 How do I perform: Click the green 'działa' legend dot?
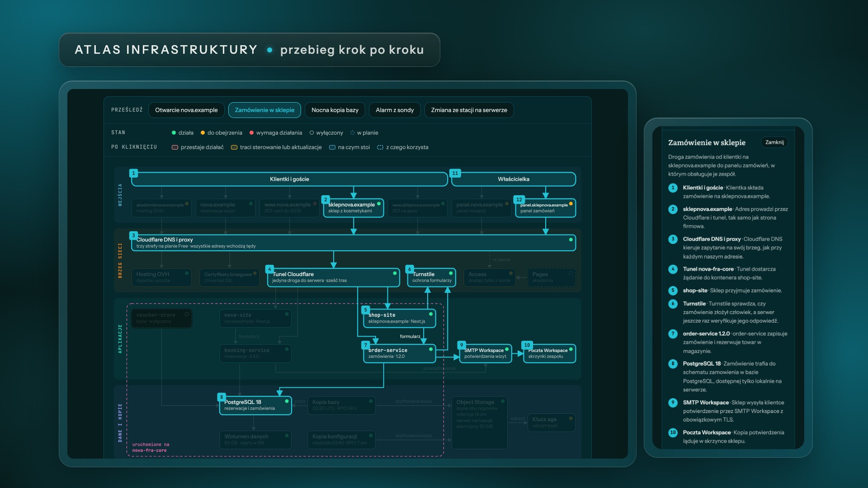(x=174, y=133)
